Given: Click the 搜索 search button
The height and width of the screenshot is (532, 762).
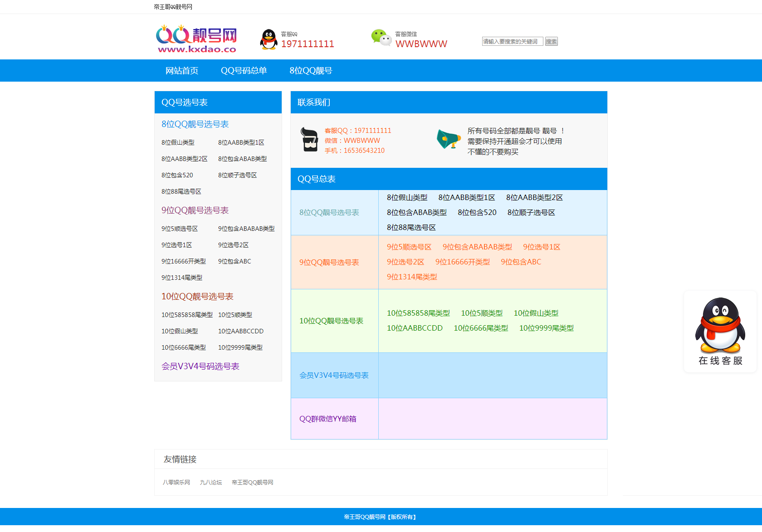Looking at the screenshot, I should [551, 41].
